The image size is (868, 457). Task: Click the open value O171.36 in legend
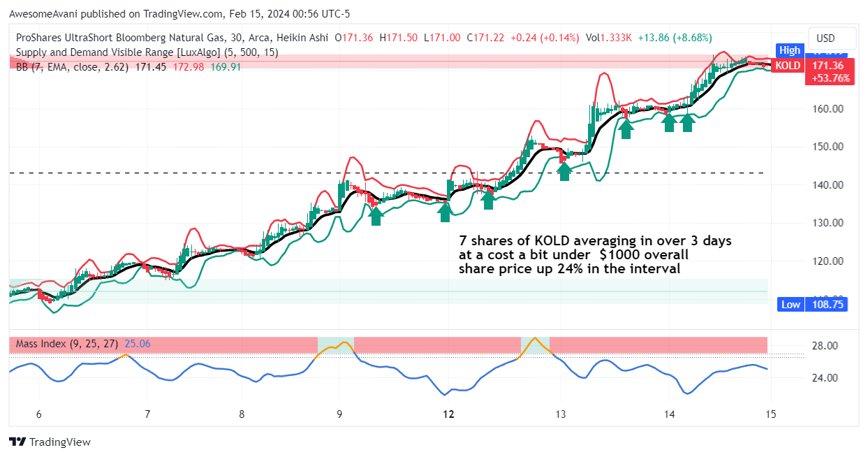(354, 38)
